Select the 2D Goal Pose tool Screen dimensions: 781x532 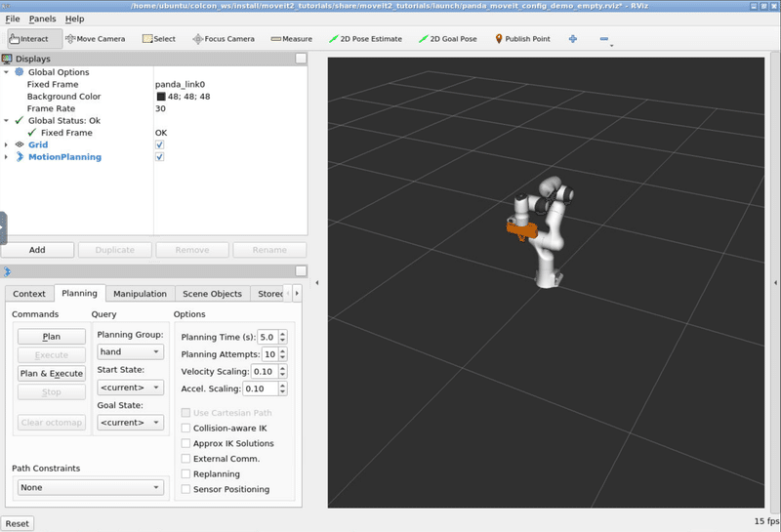tap(448, 39)
